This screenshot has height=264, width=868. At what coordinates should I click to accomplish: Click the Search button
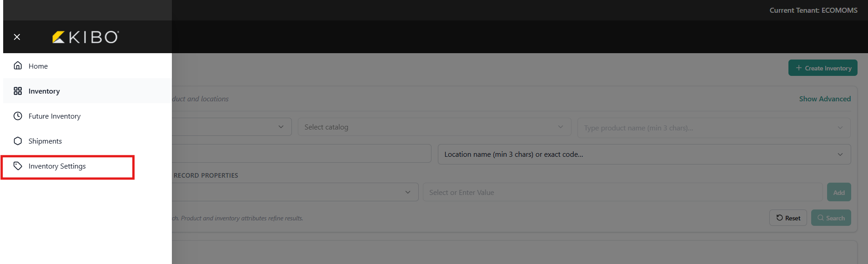831,218
